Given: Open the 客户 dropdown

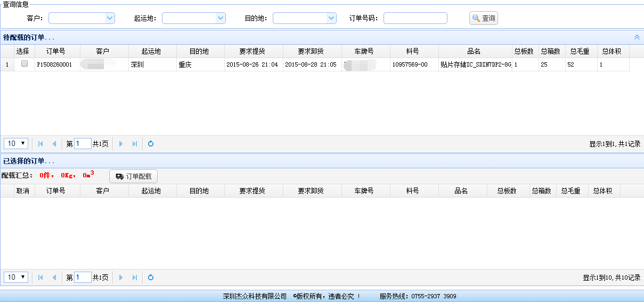Looking at the screenshot, I should coord(110,18).
